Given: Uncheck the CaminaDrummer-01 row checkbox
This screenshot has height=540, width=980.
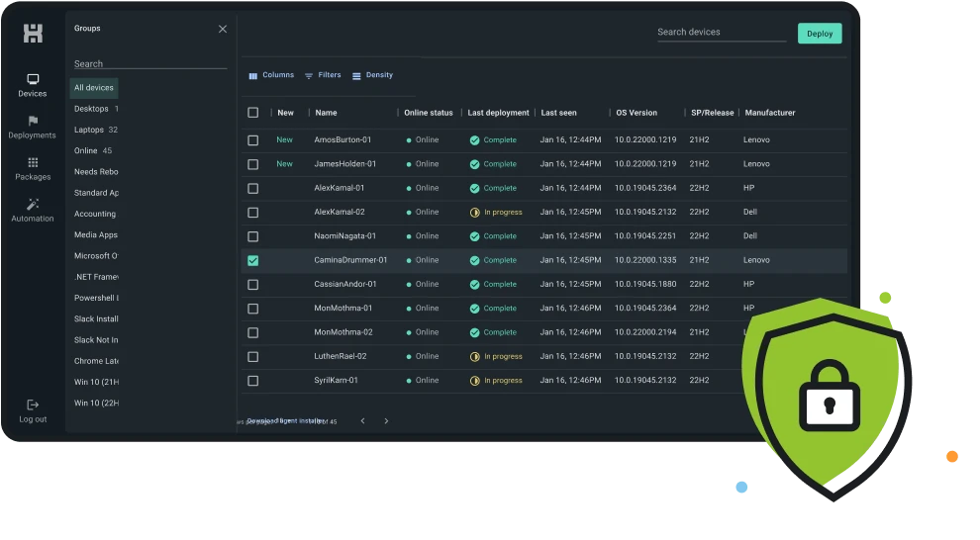Looking at the screenshot, I should (253, 261).
